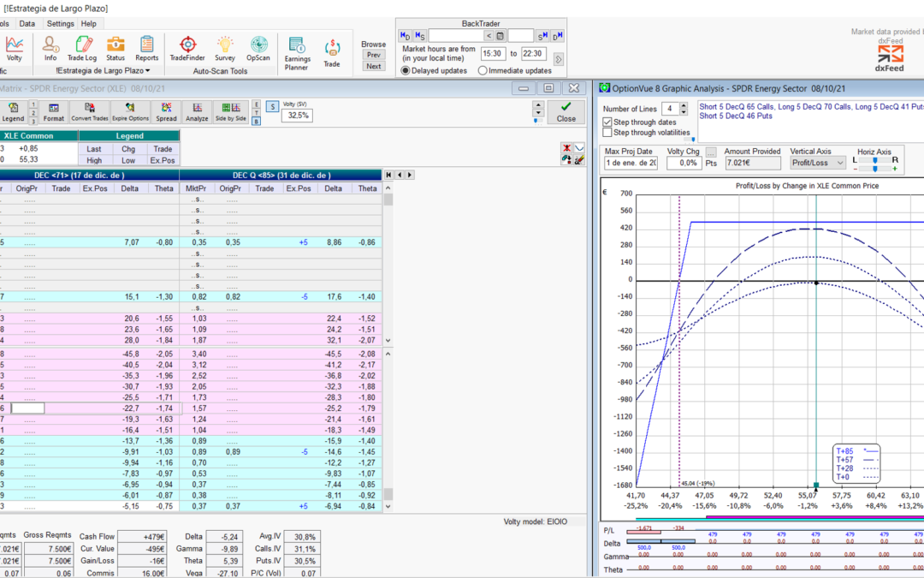Click the BackTrader less-than button
The height and width of the screenshot is (578, 924).
[x=489, y=36]
